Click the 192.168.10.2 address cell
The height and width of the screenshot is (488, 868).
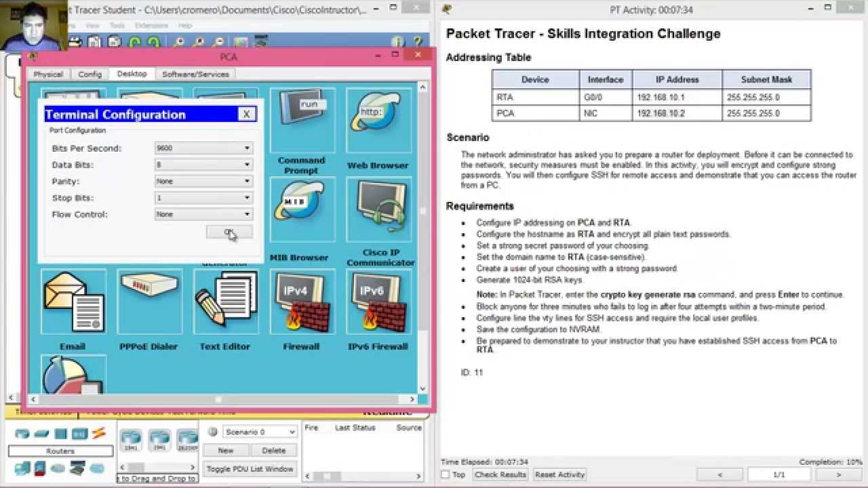[x=677, y=113]
